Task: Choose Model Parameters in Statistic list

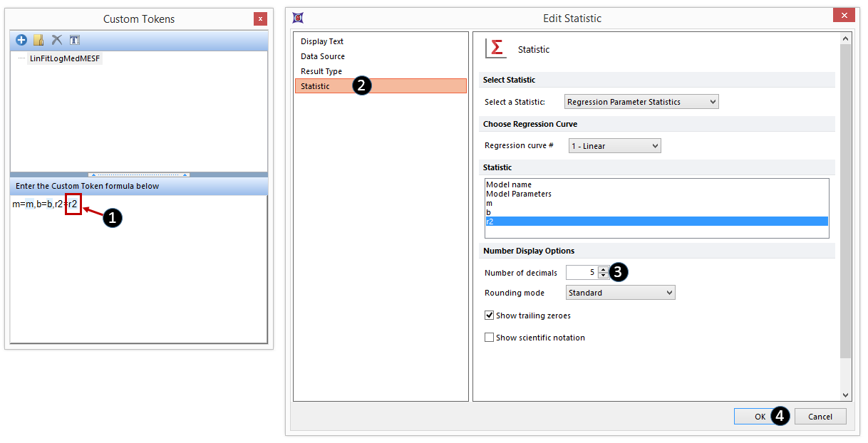Action: coord(519,194)
